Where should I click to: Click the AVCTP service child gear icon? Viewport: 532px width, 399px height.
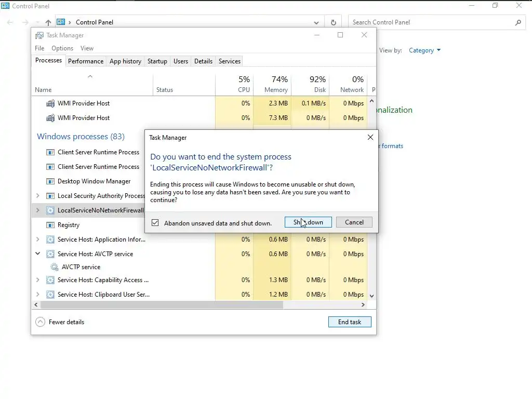click(54, 267)
